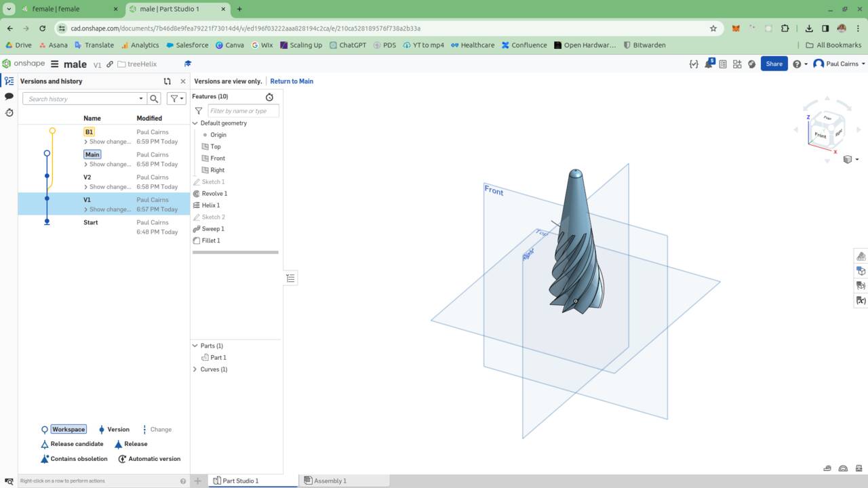Viewport: 868px width, 488px height.
Task: Select the B1 branch label
Action: (x=89, y=131)
